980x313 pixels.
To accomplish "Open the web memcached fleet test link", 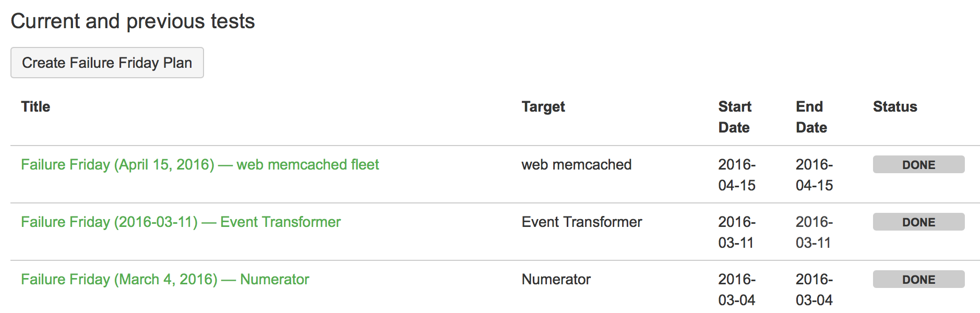I will coord(200,165).
